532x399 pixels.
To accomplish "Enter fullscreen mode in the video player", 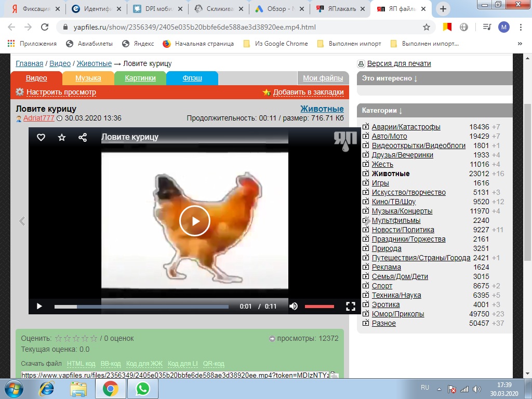I will [x=351, y=307].
